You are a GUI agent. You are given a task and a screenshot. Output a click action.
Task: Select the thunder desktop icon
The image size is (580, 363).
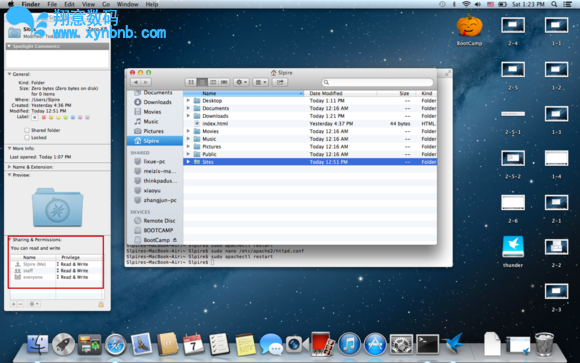tap(513, 247)
